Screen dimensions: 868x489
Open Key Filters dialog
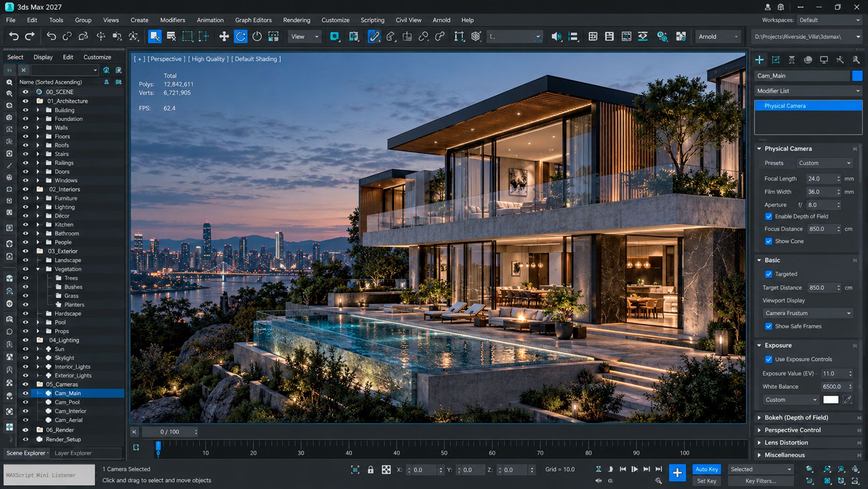pyautogui.click(x=761, y=481)
